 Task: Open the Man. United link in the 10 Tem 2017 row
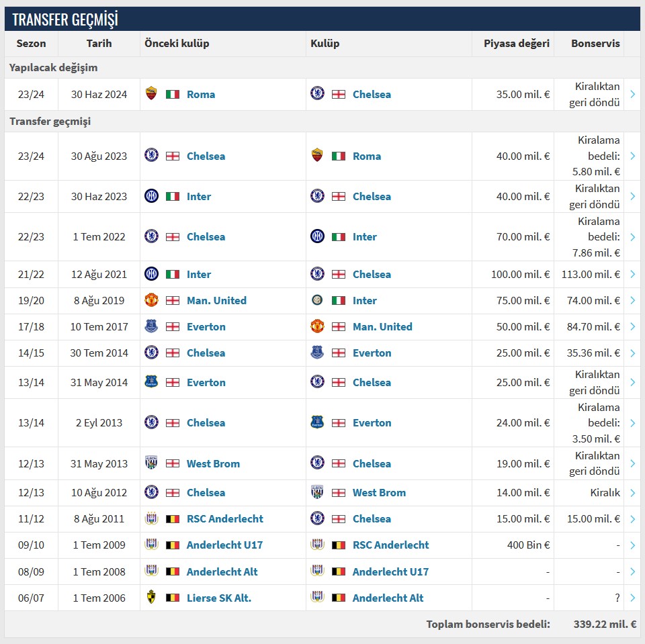pyautogui.click(x=382, y=326)
